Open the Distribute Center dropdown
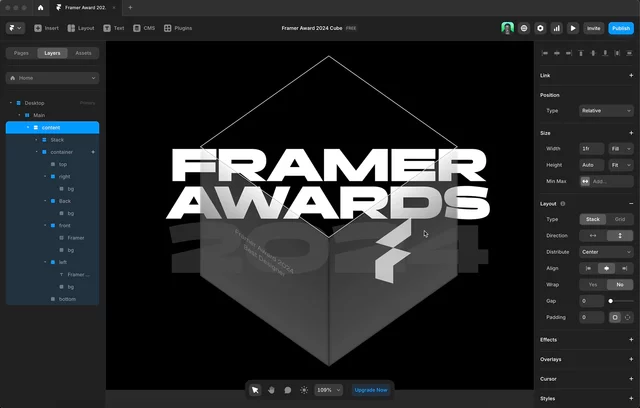Screen dimensions: 640x408 tap(606, 252)
